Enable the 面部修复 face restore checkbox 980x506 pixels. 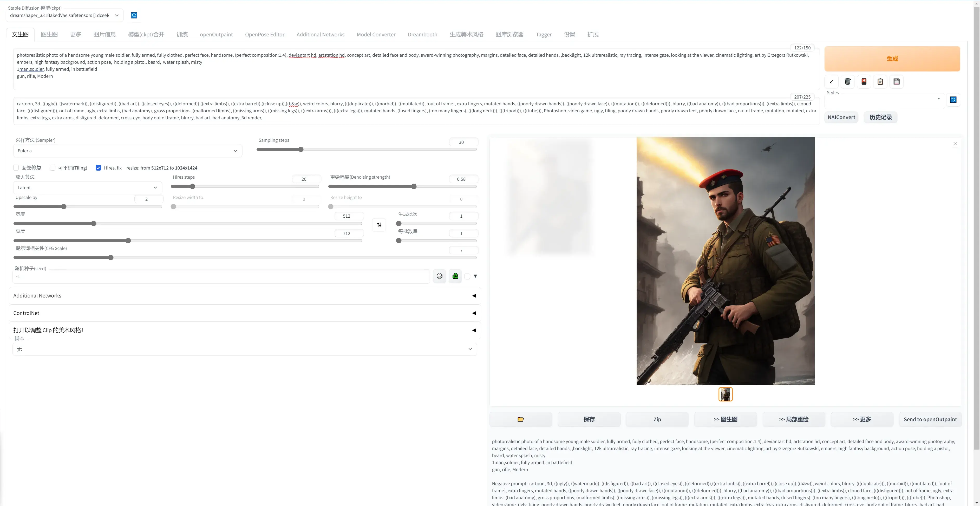16,168
